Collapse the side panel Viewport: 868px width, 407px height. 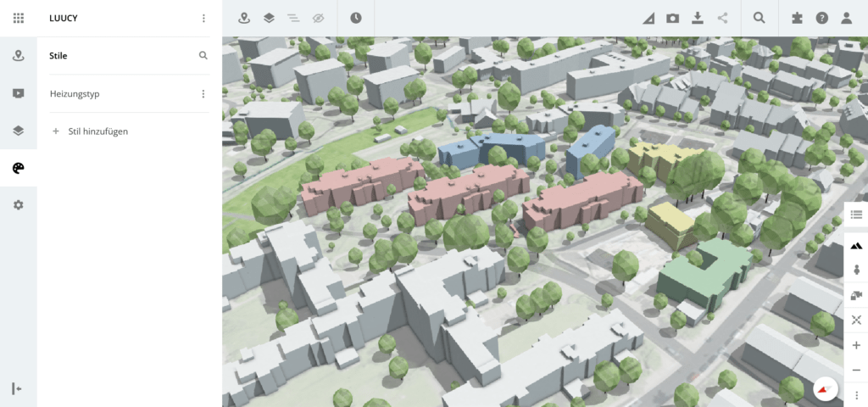[x=17, y=388]
